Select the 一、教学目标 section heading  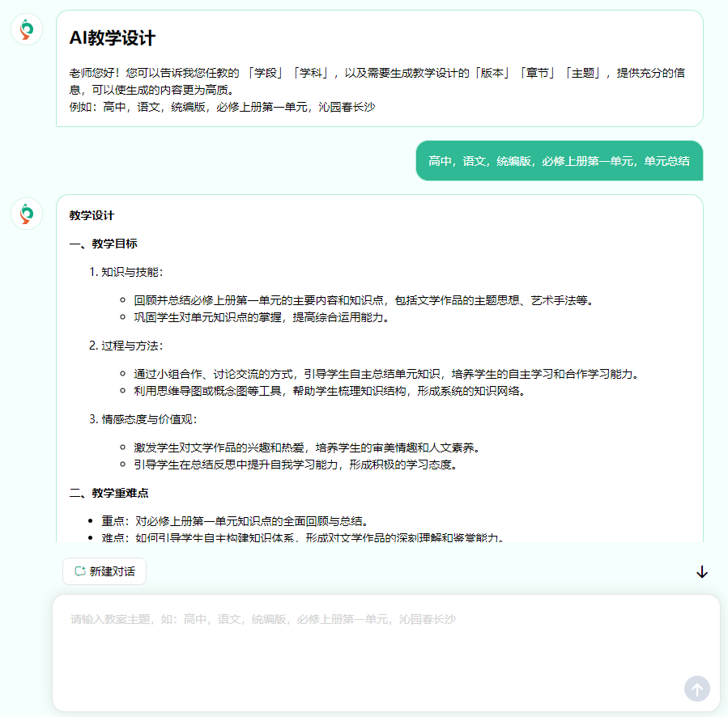coord(103,244)
